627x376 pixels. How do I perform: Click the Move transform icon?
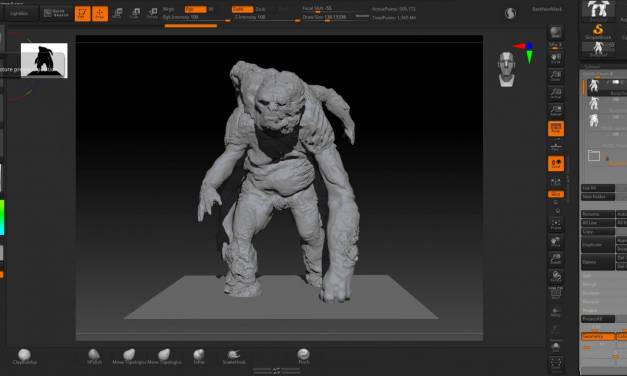click(x=118, y=13)
